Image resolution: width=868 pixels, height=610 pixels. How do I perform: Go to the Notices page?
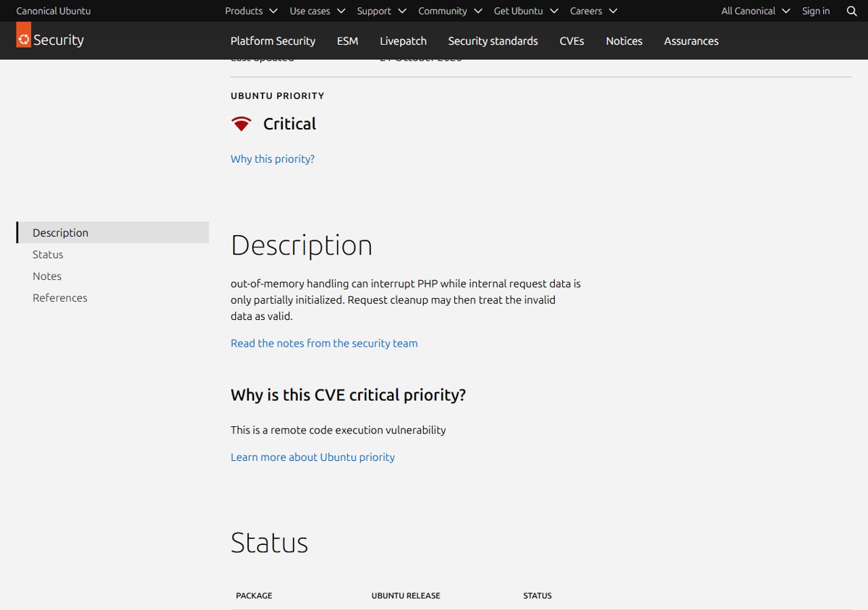coord(624,41)
